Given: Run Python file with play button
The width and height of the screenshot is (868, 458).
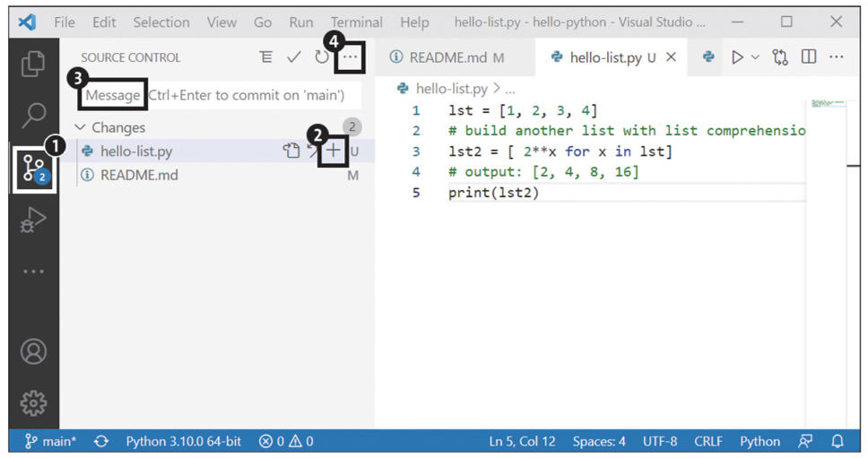Looking at the screenshot, I should click(737, 57).
